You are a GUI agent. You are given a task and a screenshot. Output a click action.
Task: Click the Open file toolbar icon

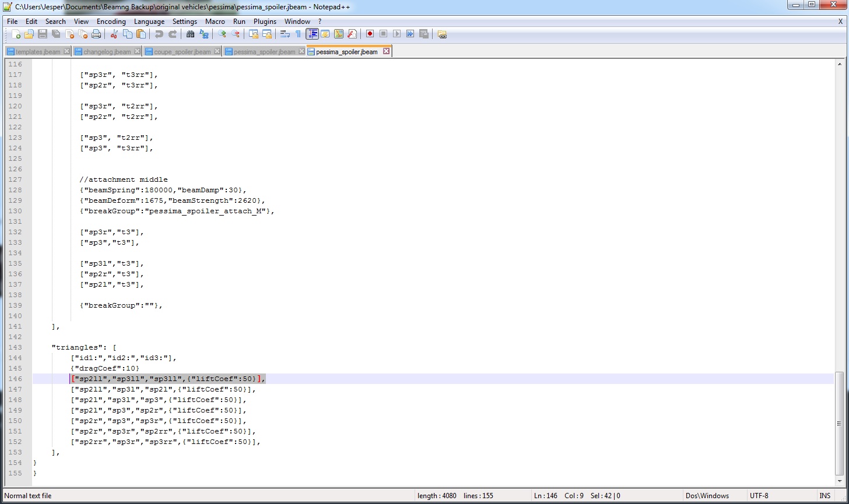(x=29, y=34)
